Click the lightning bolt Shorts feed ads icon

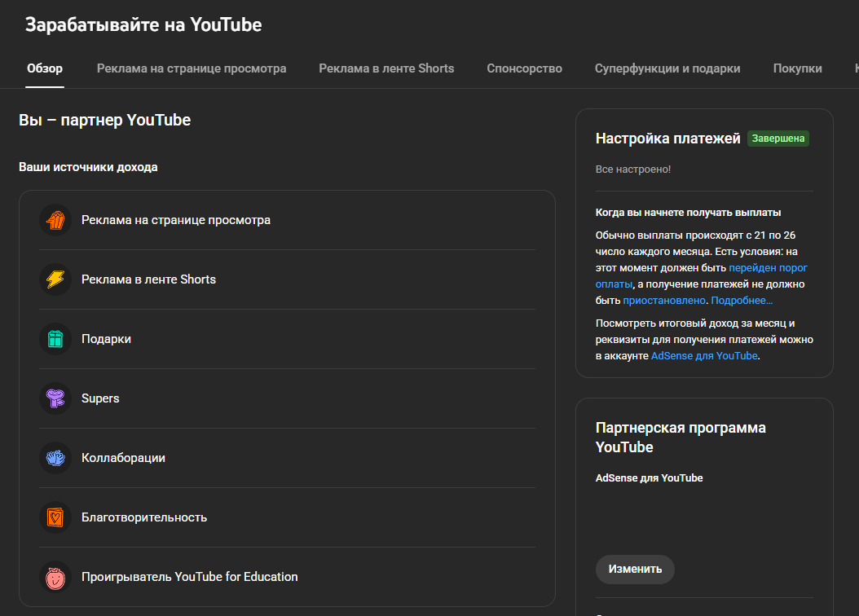[x=55, y=279]
